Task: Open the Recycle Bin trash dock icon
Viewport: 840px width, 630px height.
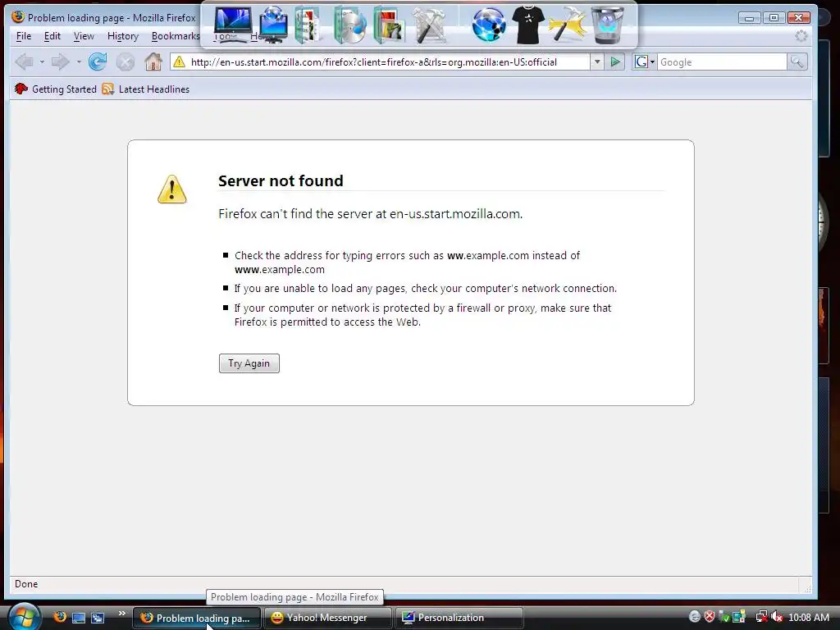Action: (x=607, y=25)
